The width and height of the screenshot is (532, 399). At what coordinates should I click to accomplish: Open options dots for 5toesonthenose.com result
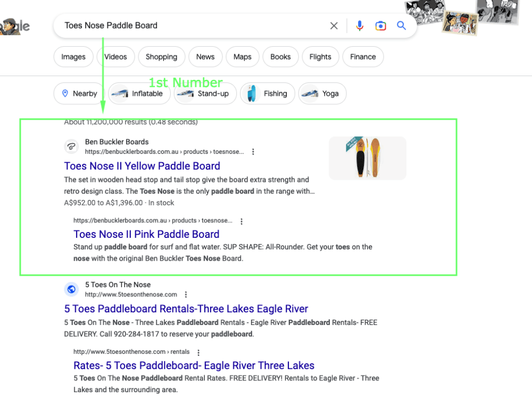pyautogui.click(x=186, y=295)
